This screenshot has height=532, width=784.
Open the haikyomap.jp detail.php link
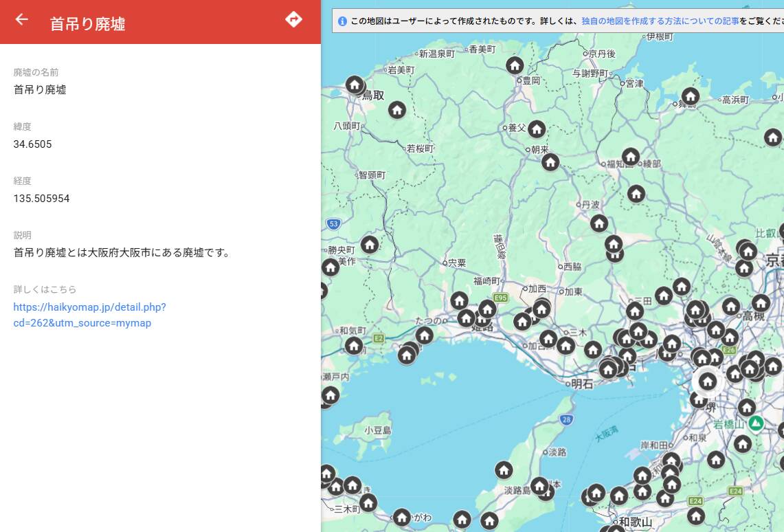[89, 315]
